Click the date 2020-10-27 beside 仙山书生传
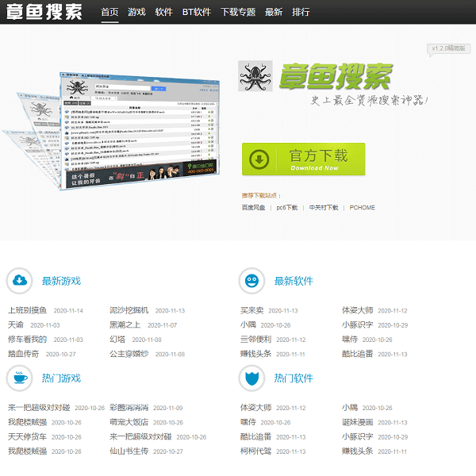The image size is (476, 476). pos(168,452)
